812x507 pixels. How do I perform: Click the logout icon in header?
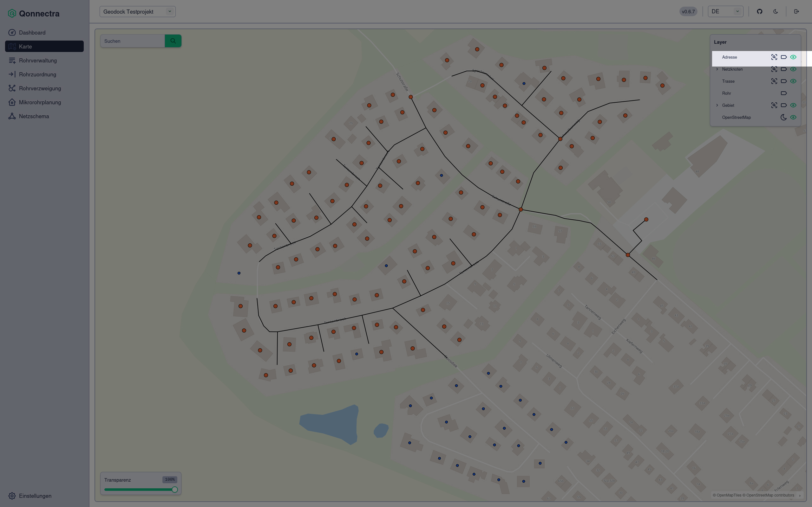(x=796, y=11)
